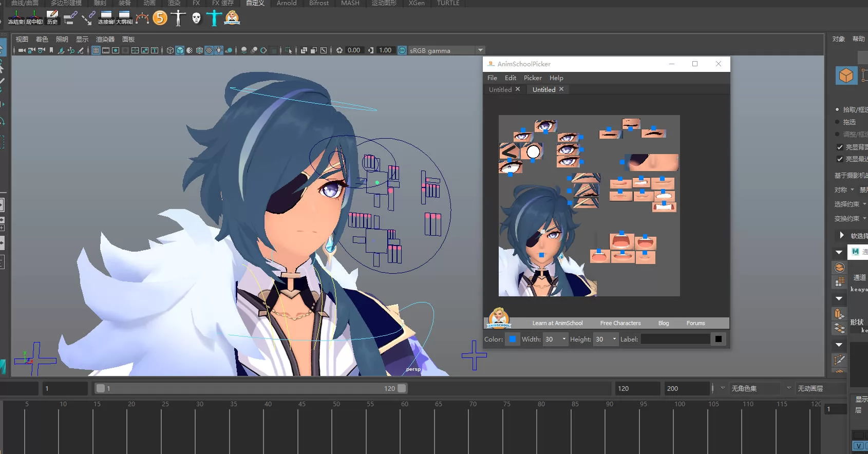Select the 拾取/框选 radio option
The height and width of the screenshot is (454, 868).
[837, 109]
